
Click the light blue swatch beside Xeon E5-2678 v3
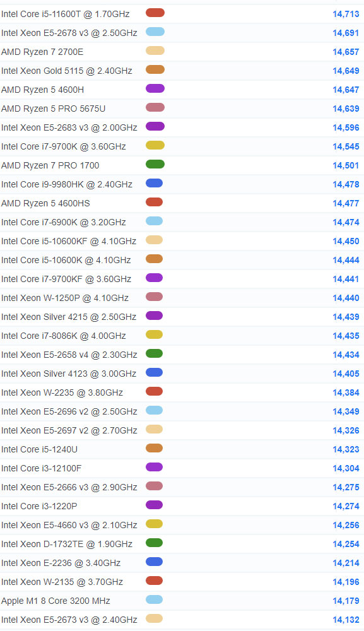click(155, 32)
